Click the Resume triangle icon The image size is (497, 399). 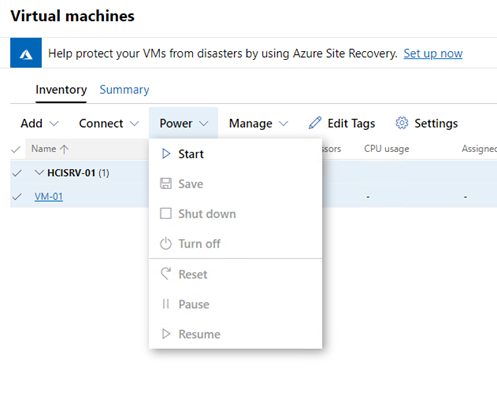(166, 334)
